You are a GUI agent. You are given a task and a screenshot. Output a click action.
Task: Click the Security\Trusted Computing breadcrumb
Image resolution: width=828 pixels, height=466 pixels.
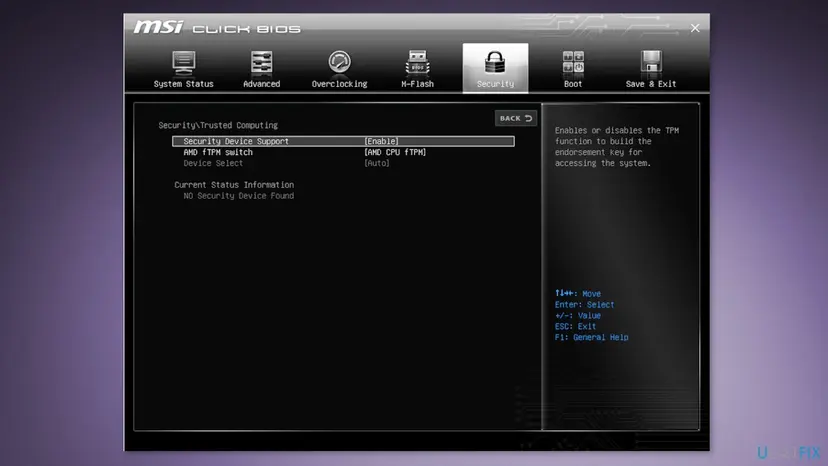pos(218,125)
